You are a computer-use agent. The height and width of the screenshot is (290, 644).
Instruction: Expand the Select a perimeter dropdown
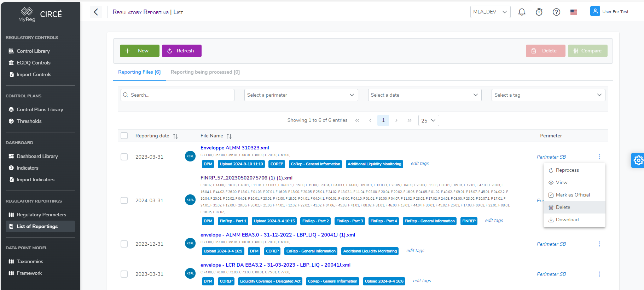click(301, 95)
